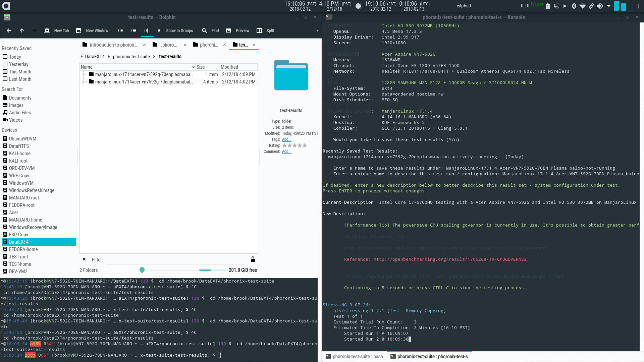Toggle Split view in Dolphin
Screen dimensions: 644x362
[265, 31]
